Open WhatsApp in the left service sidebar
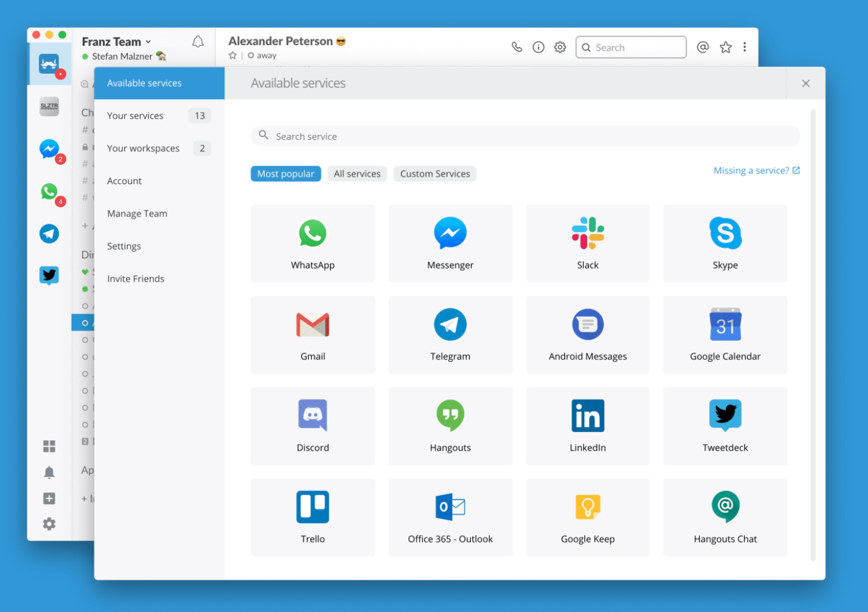This screenshot has height=612, width=868. point(49,191)
